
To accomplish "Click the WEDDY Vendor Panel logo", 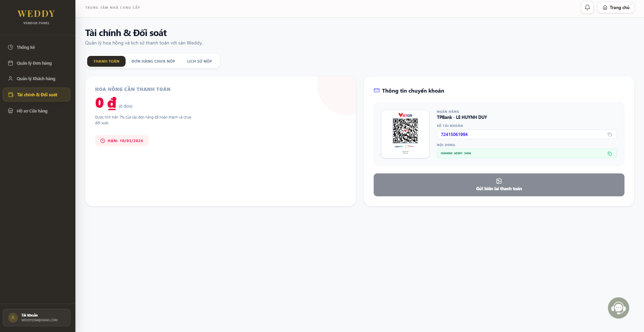I will click(x=36, y=17).
